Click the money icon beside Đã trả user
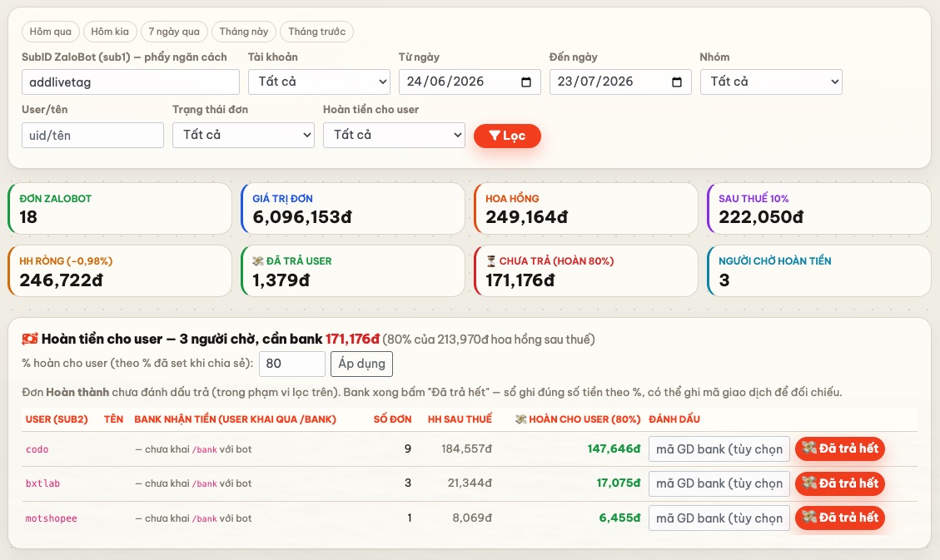The height and width of the screenshot is (560, 940). pos(258,261)
